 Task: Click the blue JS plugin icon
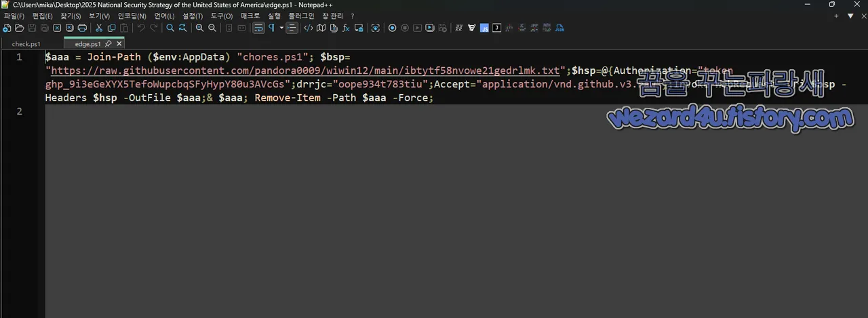click(x=484, y=28)
